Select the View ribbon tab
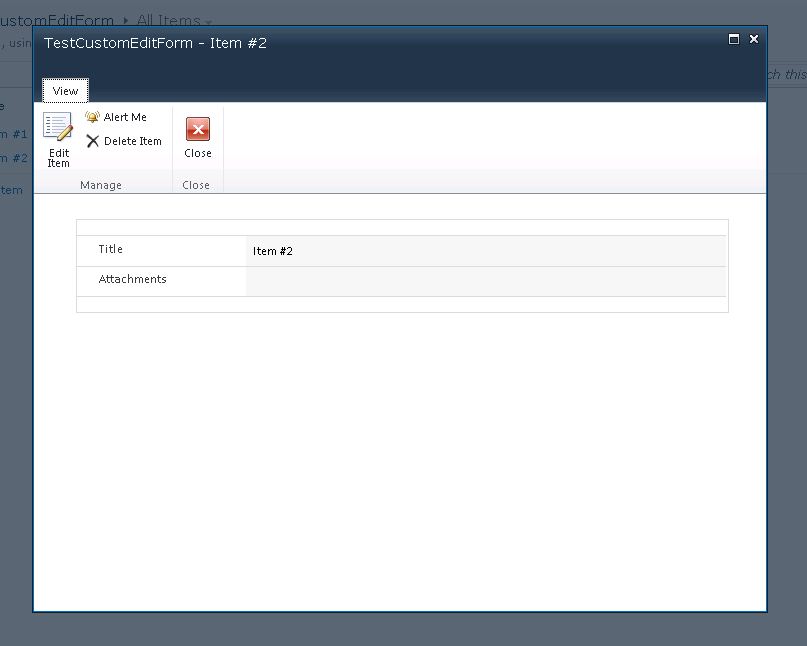 (65, 91)
